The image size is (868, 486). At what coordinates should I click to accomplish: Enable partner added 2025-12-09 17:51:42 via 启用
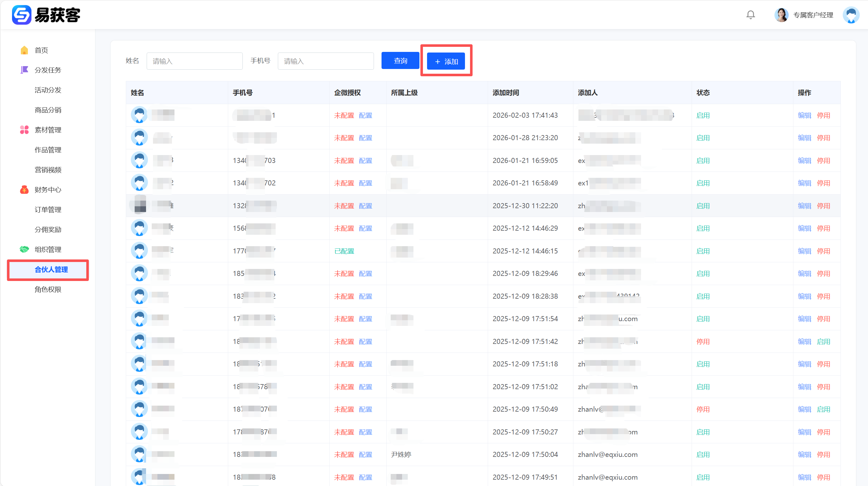(823, 342)
